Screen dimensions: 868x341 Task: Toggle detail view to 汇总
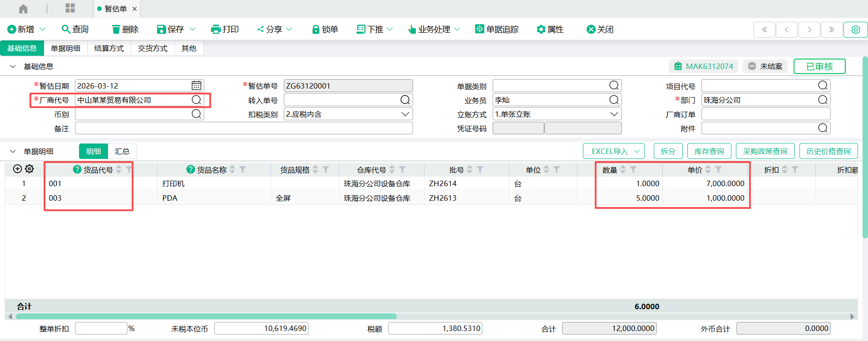click(x=122, y=151)
